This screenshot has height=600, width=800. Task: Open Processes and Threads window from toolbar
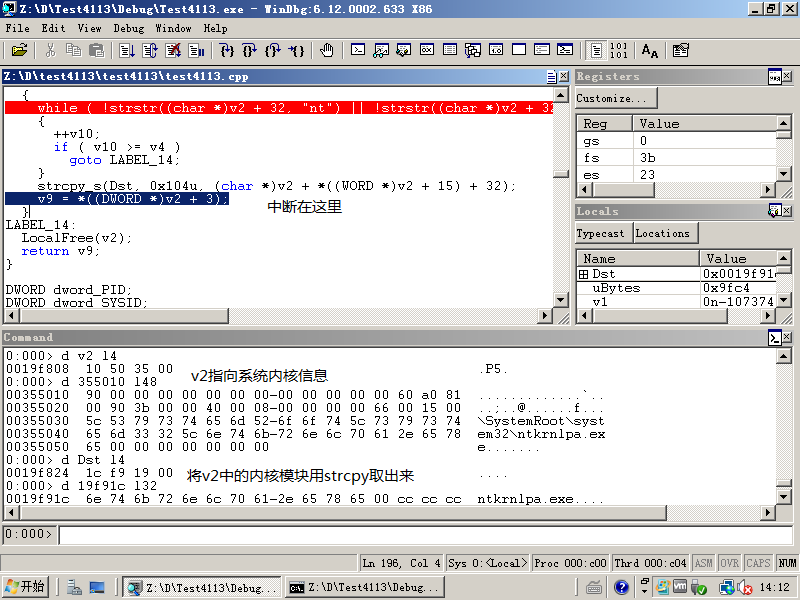tap(542, 50)
